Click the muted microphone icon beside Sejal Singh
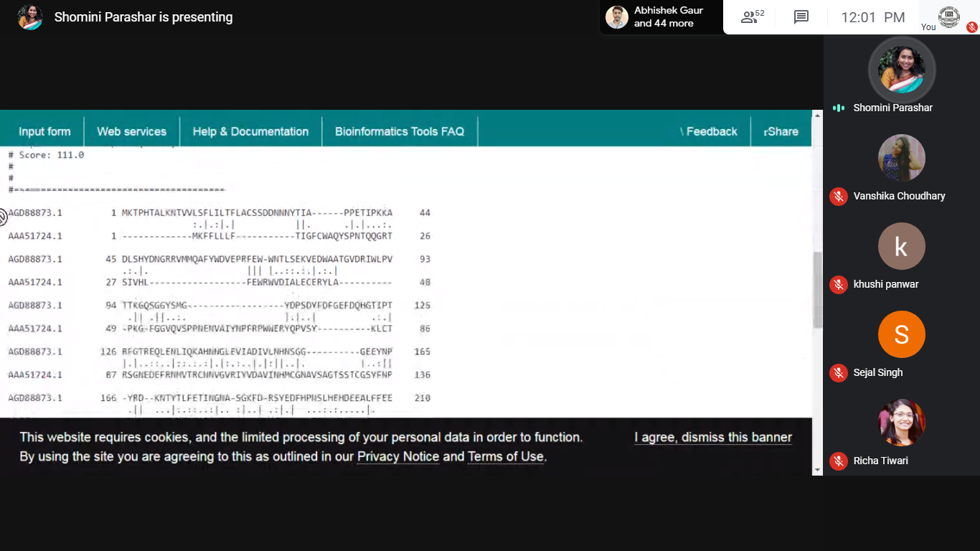Screen dimensions: 980x551 coord(838,372)
